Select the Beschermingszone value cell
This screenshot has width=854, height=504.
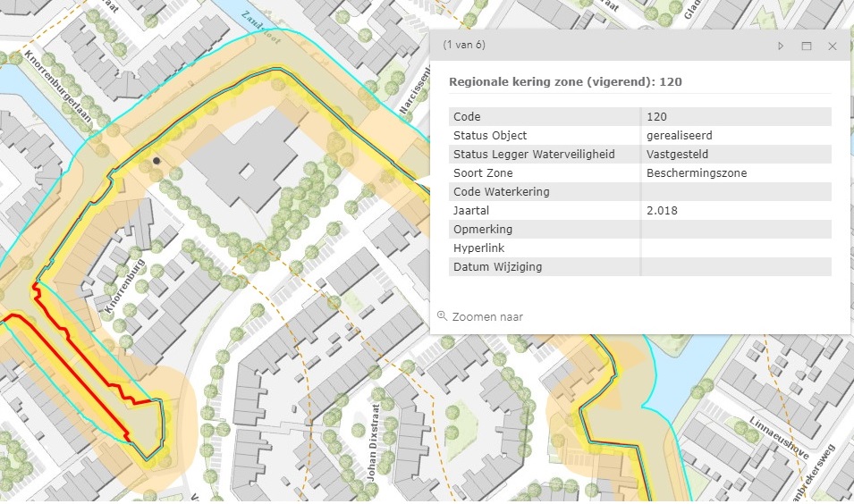pos(736,173)
